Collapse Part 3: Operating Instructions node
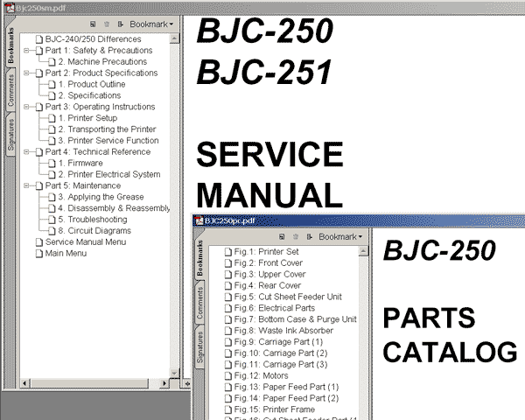 tap(25, 107)
